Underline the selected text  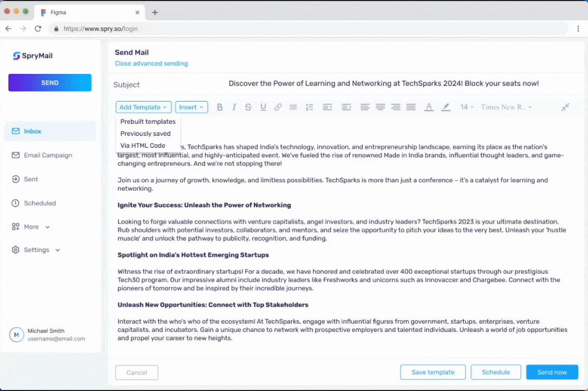pos(263,107)
